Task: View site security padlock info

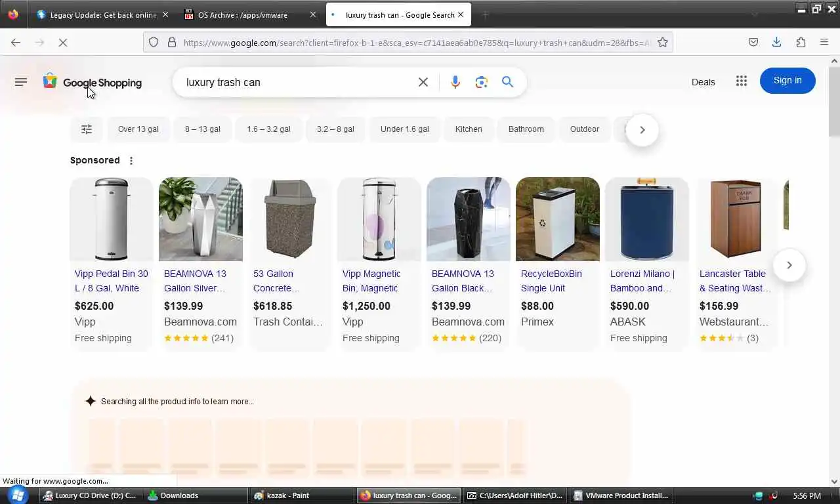Action: [172, 43]
